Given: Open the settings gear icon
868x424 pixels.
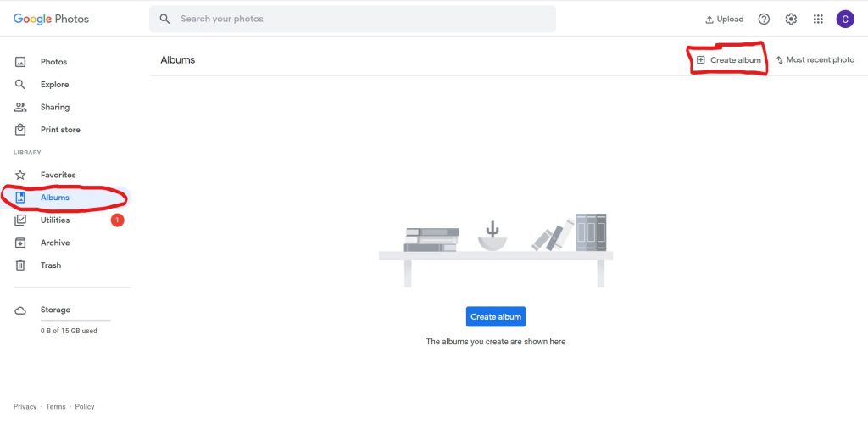Looking at the screenshot, I should 791,19.
